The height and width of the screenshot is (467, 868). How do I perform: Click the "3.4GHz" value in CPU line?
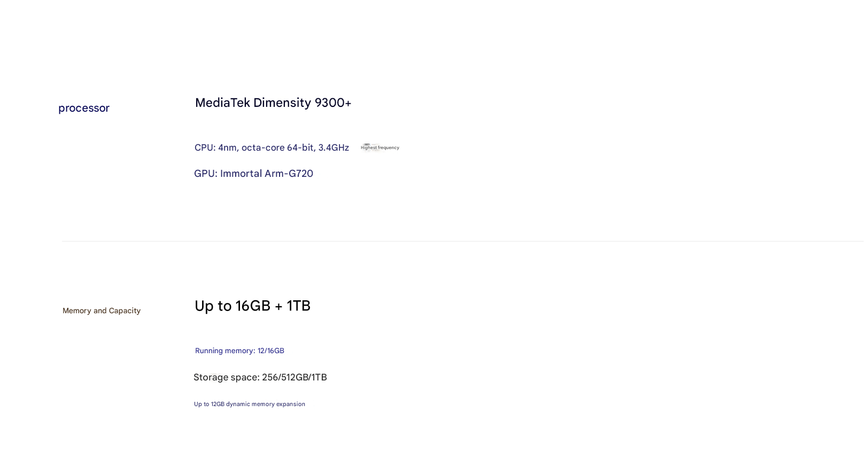(334, 147)
